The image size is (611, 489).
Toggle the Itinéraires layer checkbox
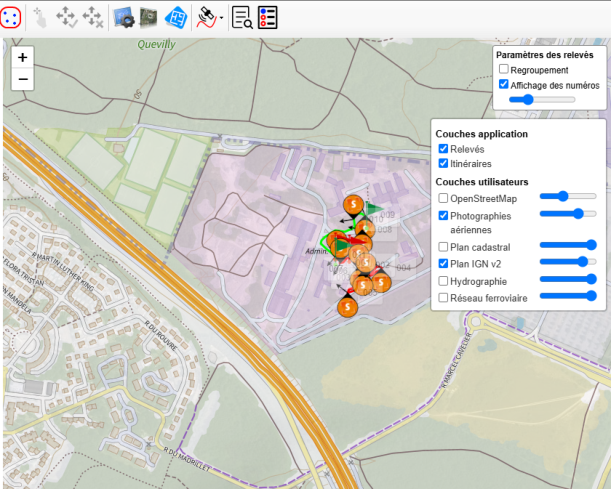coord(444,163)
